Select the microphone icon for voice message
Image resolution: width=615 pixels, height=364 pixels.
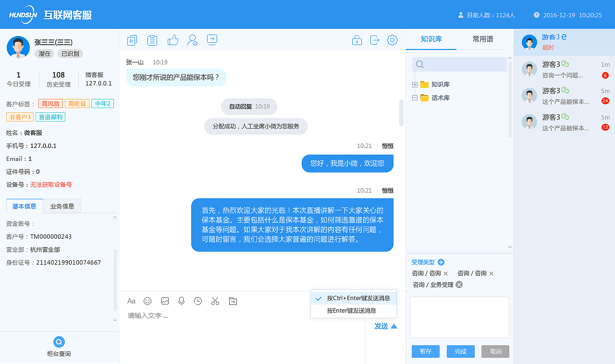[181, 301]
